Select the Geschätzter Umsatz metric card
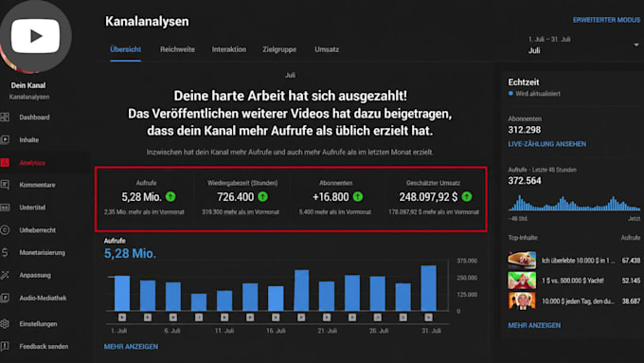This screenshot has height=363, width=644. [x=435, y=198]
